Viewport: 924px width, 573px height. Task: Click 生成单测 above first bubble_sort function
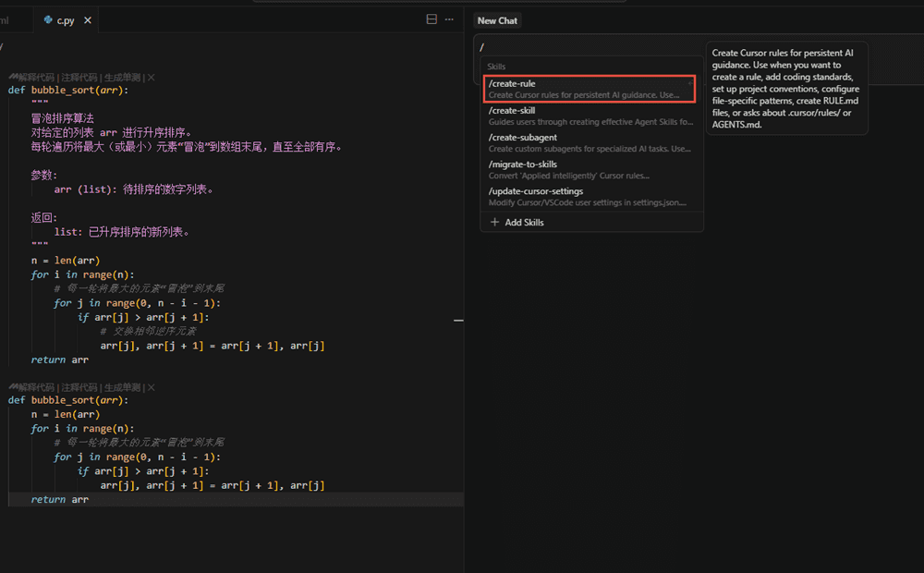(122, 78)
